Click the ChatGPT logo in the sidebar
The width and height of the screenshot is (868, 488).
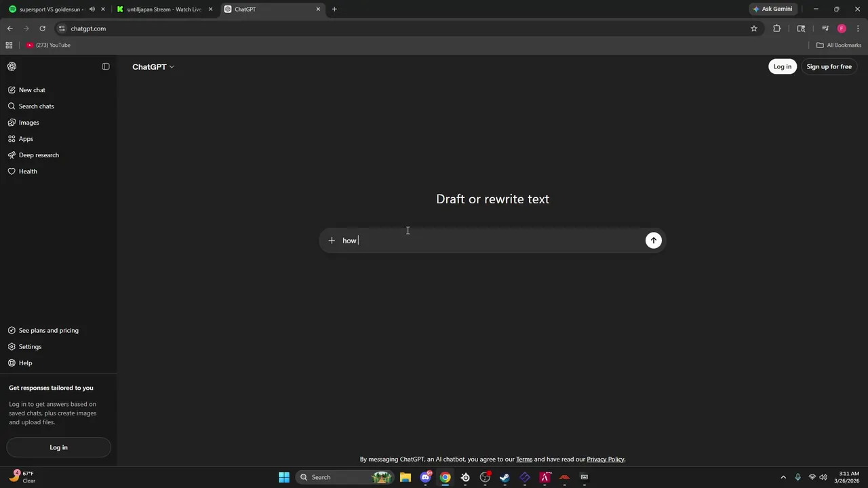12,66
